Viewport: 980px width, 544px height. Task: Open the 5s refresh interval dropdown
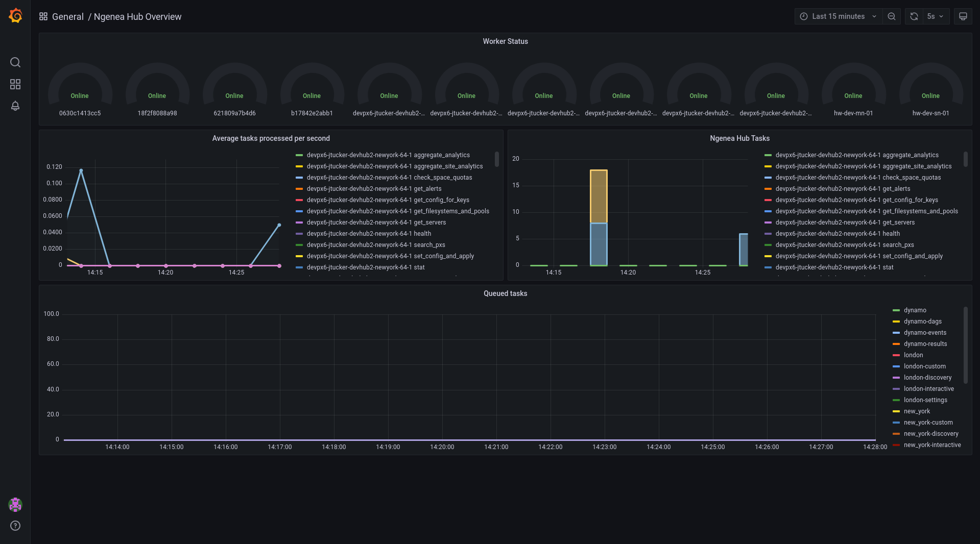[934, 16]
